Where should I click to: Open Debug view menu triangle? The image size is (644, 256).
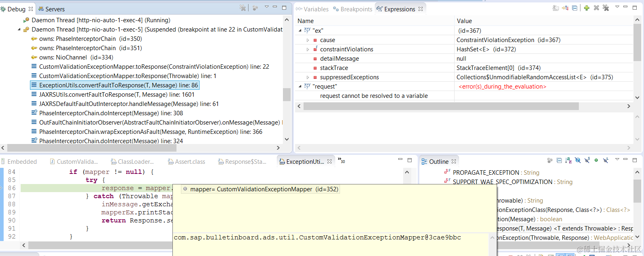click(x=267, y=7)
